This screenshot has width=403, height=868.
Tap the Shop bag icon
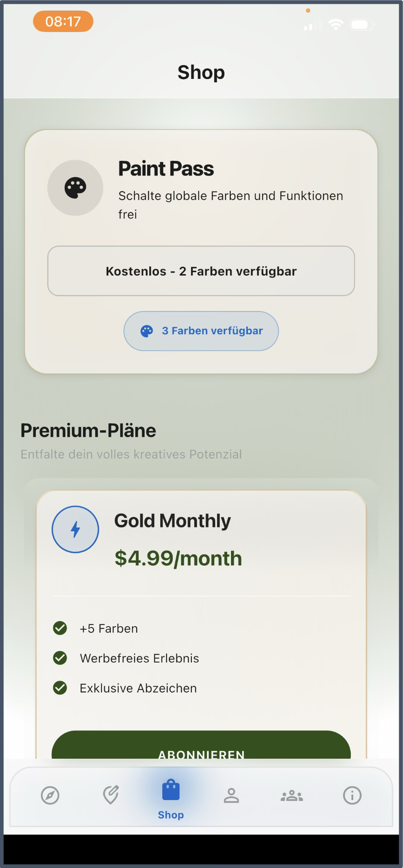tap(171, 793)
